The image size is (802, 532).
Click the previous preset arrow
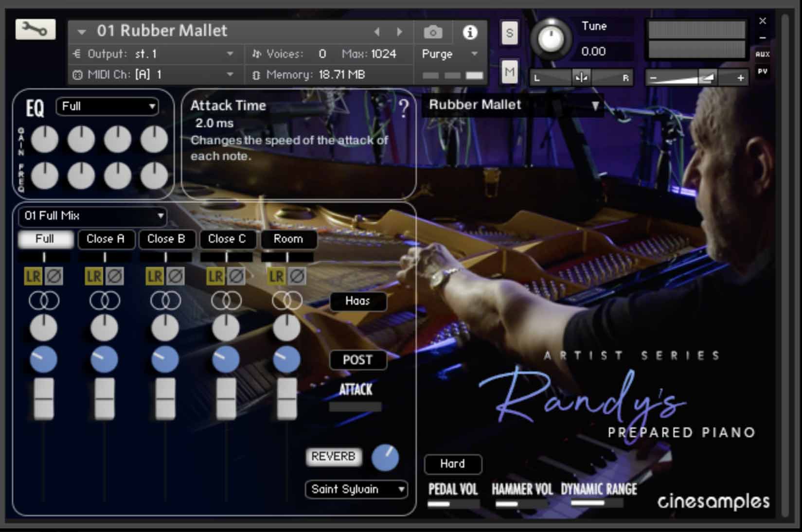coord(377,31)
